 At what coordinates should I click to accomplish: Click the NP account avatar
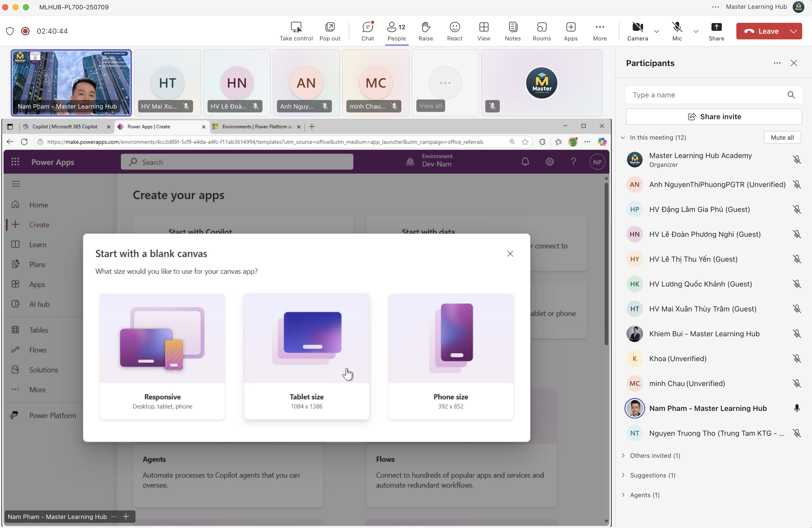tap(597, 162)
